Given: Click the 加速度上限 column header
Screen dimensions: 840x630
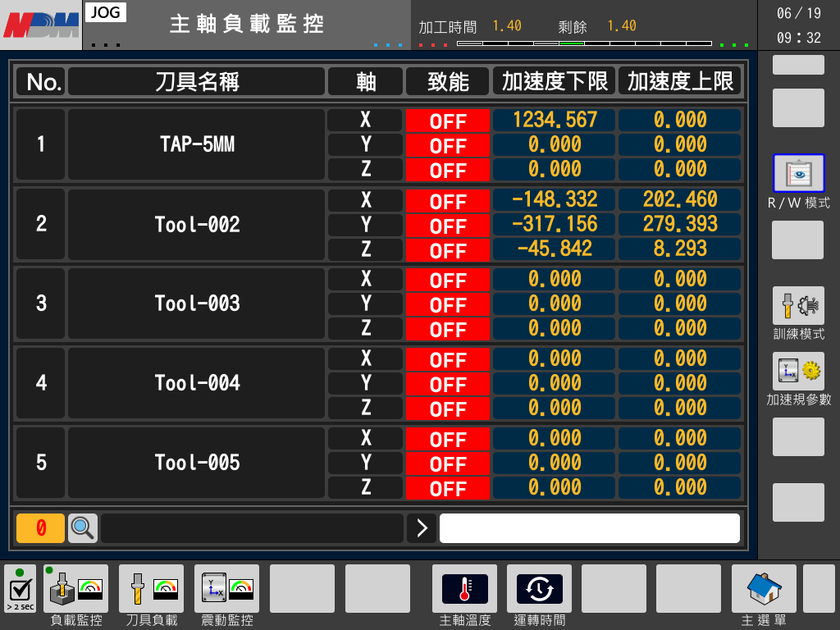Looking at the screenshot, I should pyautogui.click(x=680, y=81).
